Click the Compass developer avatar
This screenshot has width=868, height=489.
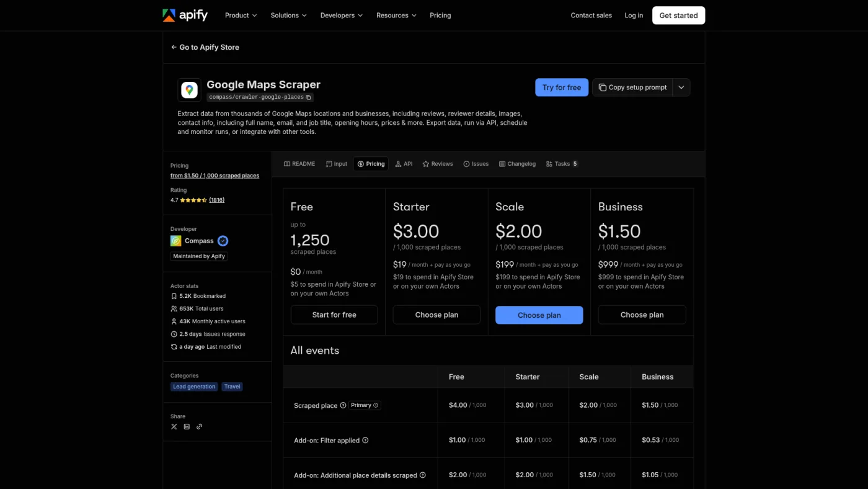[x=176, y=241]
